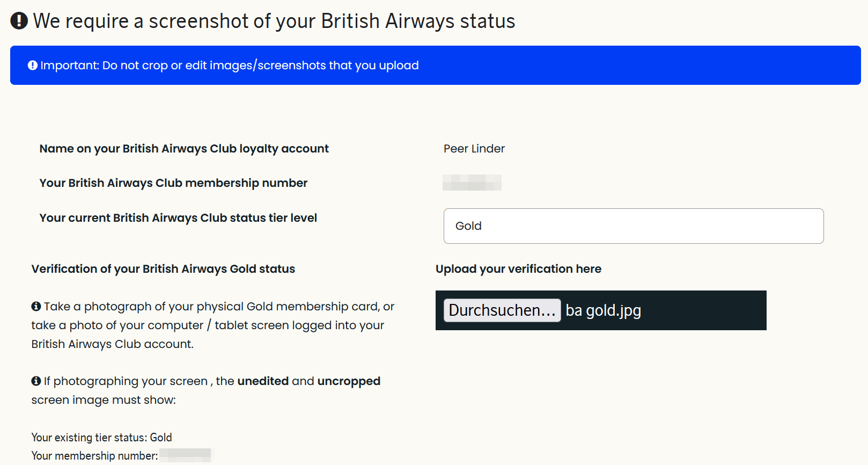Click the "Upload your verification here" label
The image size is (868, 465).
pyautogui.click(x=518, y=269)
